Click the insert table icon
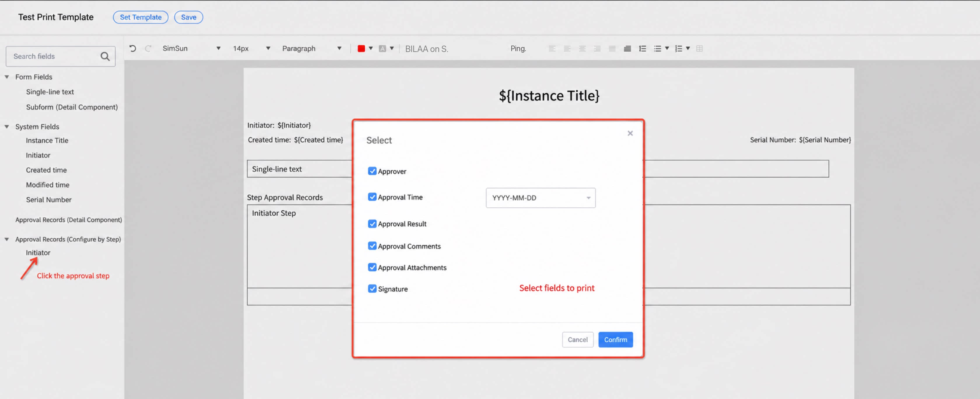Image resolution: width=980 pixels, height=399 pixels. point(699,48)
